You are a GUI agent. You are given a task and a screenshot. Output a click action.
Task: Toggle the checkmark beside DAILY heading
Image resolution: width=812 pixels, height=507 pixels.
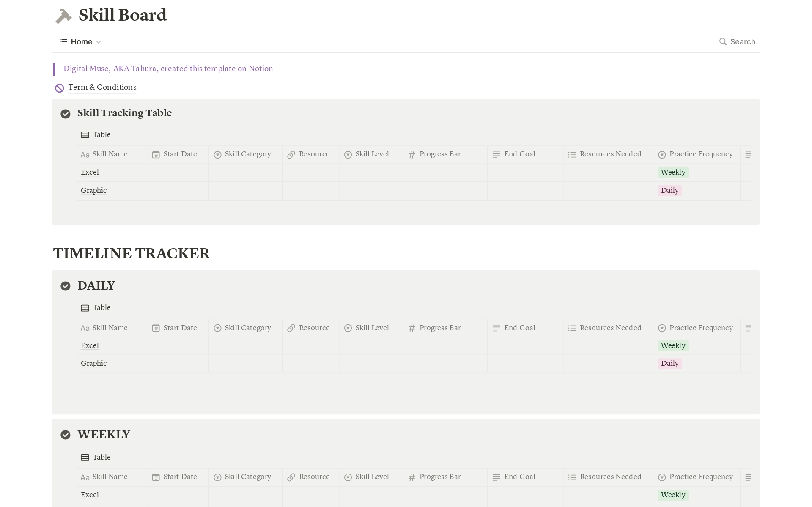[x=66, y=286]
